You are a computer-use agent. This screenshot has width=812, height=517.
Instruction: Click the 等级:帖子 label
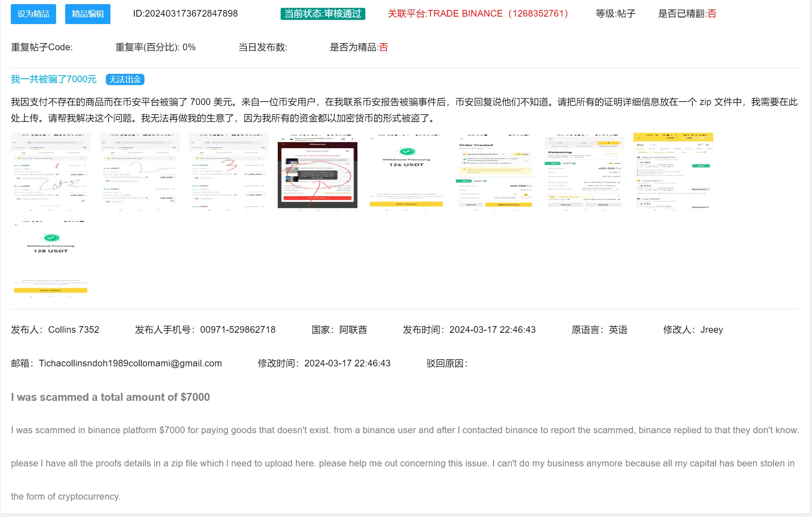[616, 14]
